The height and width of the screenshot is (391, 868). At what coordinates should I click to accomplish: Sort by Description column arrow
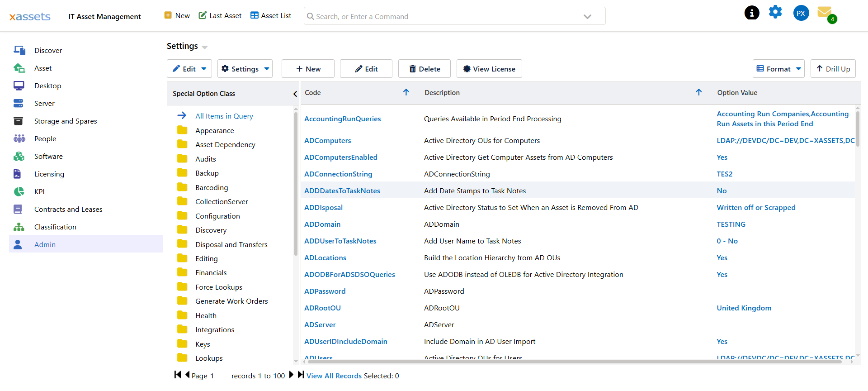pos(698,92)
